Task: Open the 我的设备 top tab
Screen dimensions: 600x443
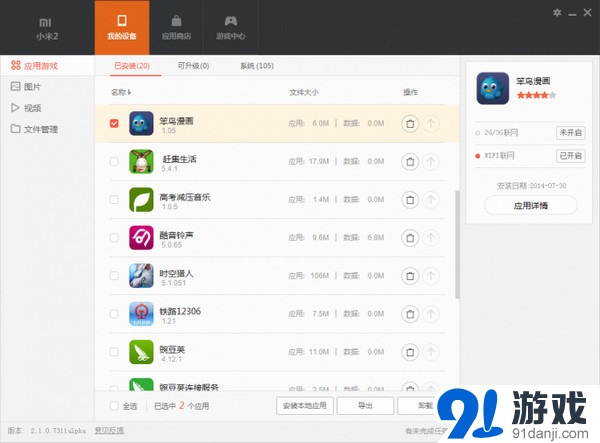Action: pyautogui.click(x=122, y=28)
